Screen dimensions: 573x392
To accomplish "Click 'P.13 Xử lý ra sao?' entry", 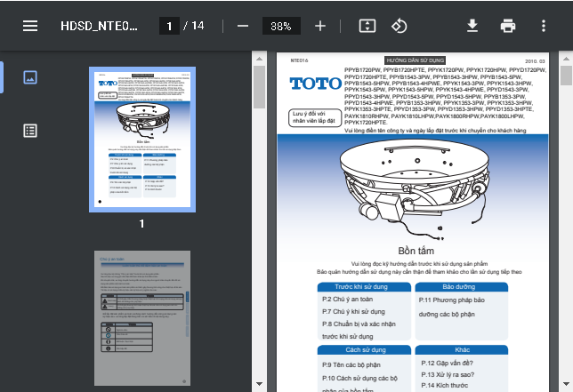I will click(448, 375).
